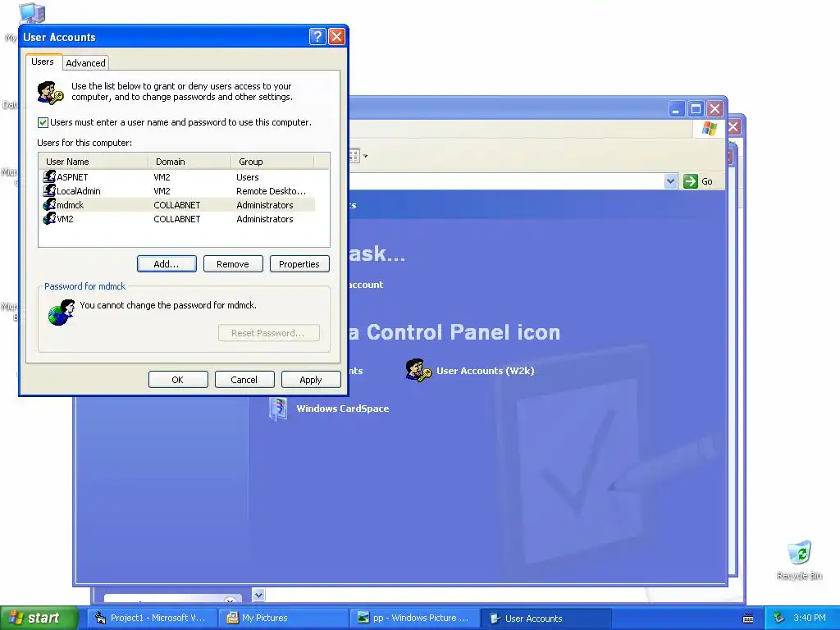Select the ASPNET user name
Screen dimensions: 840x630
(x=72, y=177)
